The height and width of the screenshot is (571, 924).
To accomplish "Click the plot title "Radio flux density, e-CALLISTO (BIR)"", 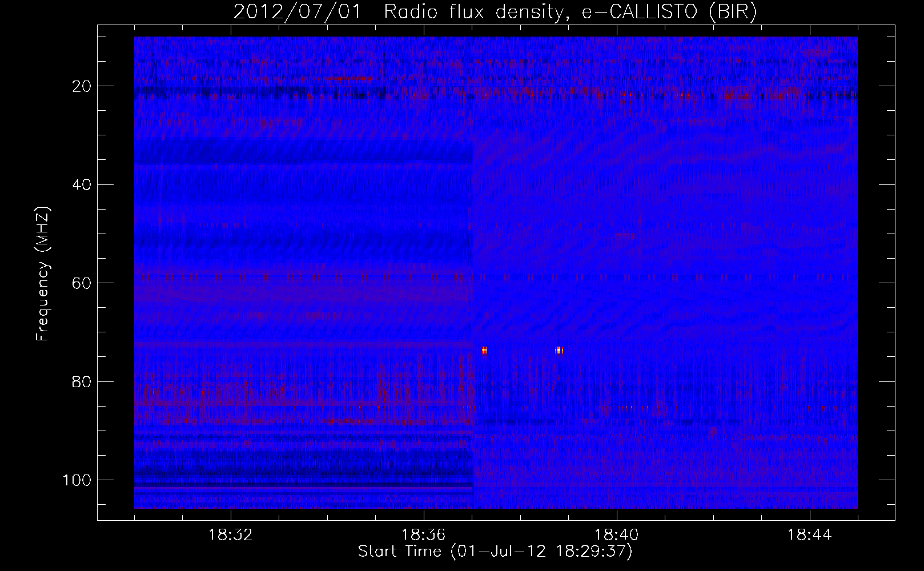I will click(570, 11).
